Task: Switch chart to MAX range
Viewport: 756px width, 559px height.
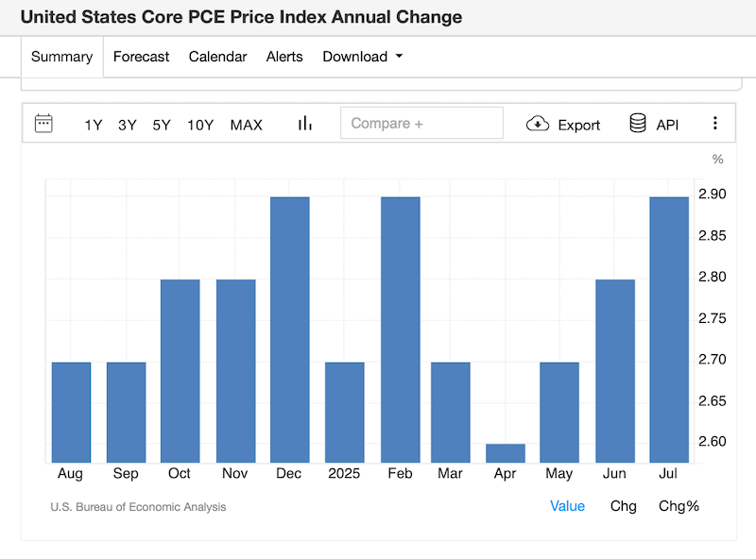Action: [247, 125]
